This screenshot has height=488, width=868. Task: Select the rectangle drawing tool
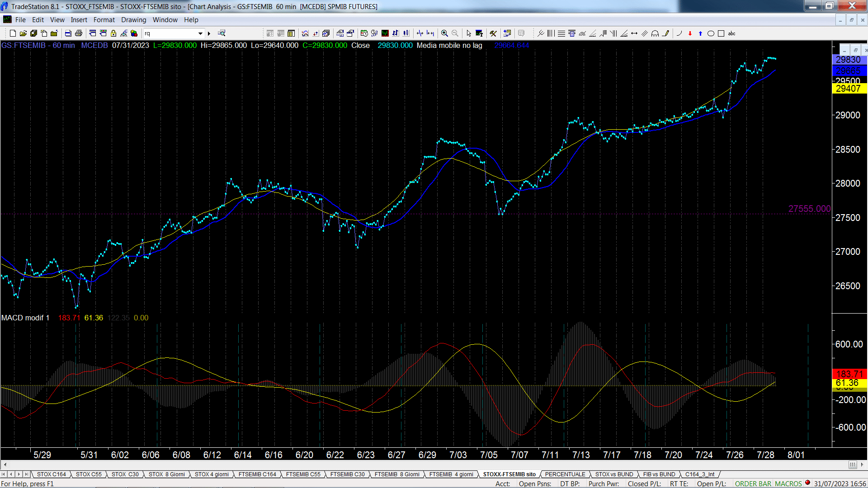tap(721, 33)
